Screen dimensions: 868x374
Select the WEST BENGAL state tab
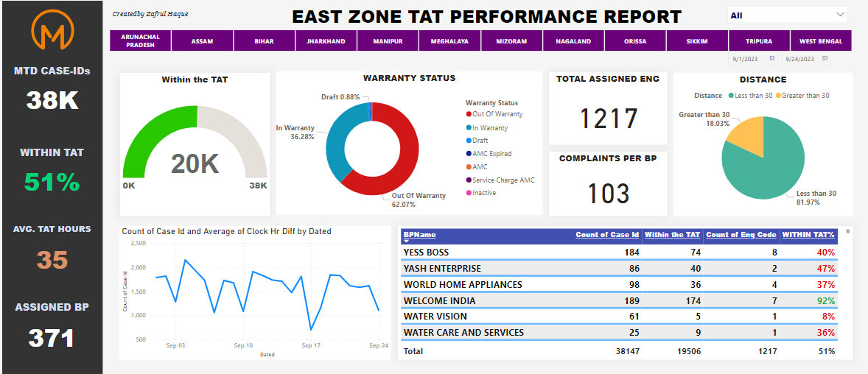[x=820, y=41]
